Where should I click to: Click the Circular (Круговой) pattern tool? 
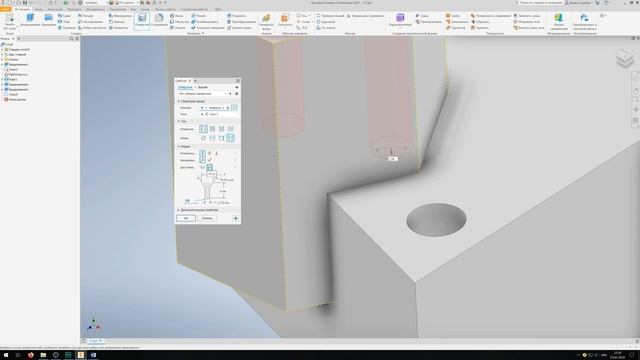(x=326, y=22)
